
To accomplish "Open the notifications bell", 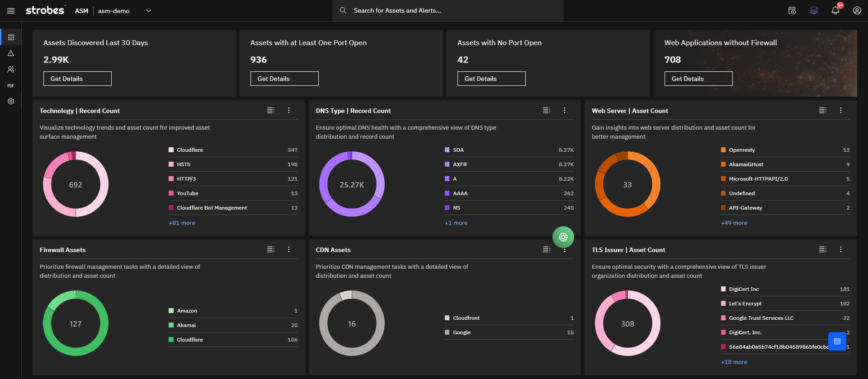I will [835, 10].
